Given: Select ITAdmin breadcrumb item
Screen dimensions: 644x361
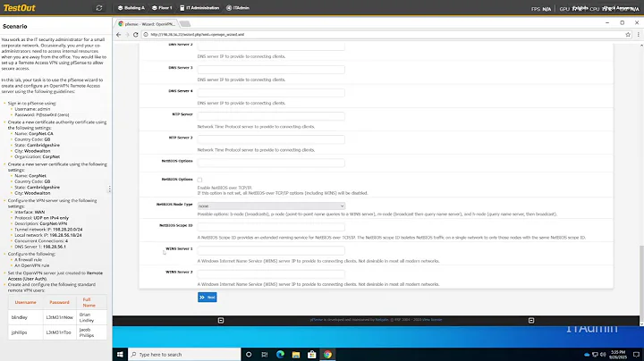Looking at the screenshot, I should click(x=237, y=8).
